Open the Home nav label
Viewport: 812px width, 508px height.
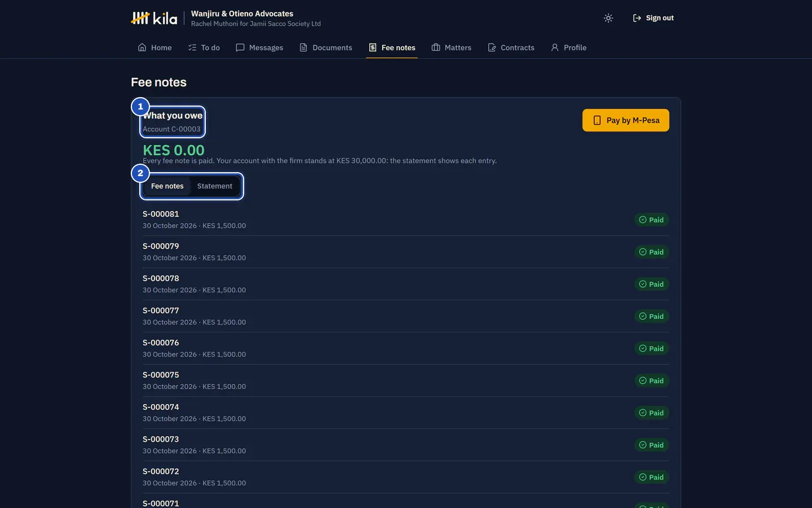(161, 47)
